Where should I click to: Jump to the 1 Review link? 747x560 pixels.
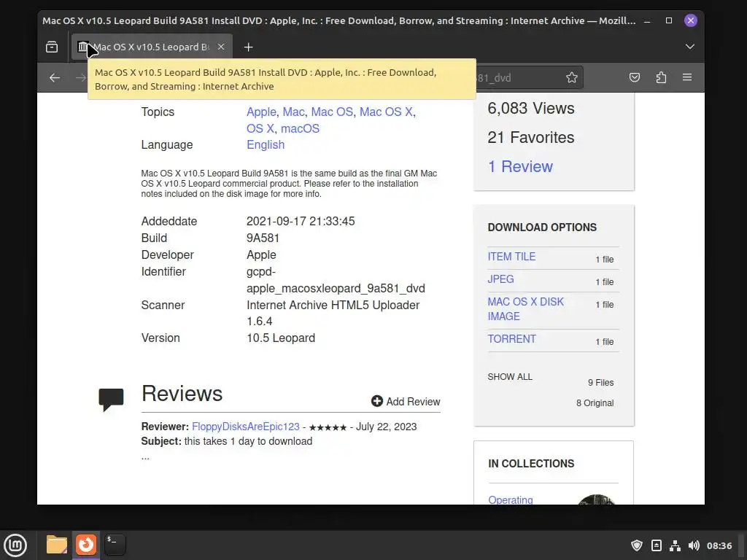pyautogui.click(x=520, y=167)
